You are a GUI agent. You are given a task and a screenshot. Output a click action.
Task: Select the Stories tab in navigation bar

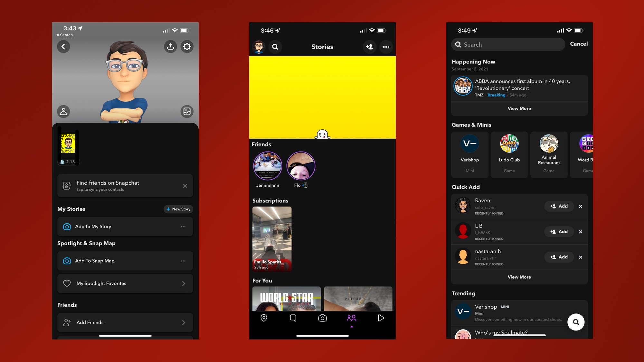click(x=351, y=318)
